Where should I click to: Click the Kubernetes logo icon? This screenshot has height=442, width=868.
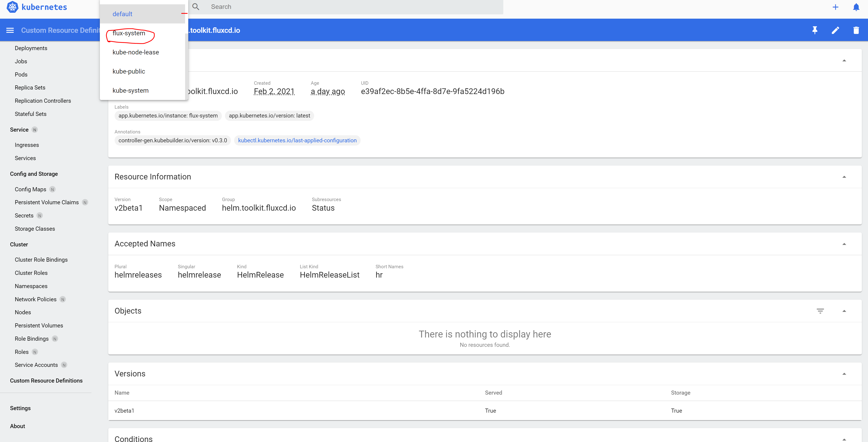point(13,7)
